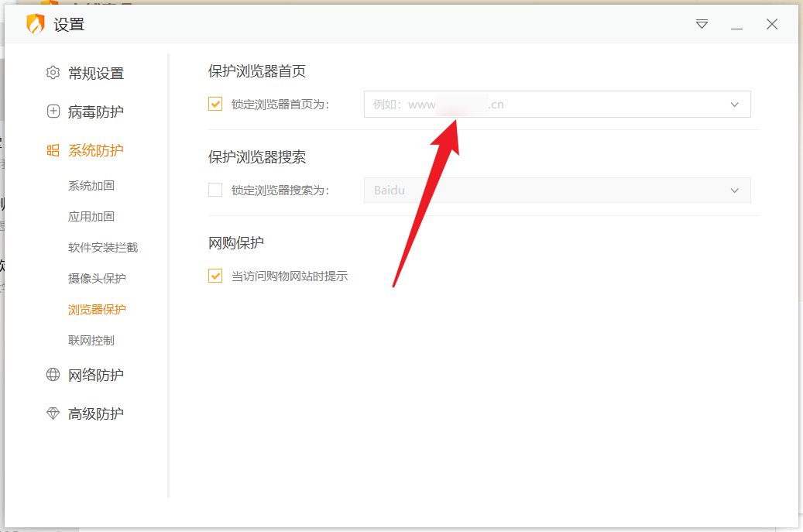Open the feedback menu icon in title bar
This screenshot has height=532, width=803.
pos(701,24)
